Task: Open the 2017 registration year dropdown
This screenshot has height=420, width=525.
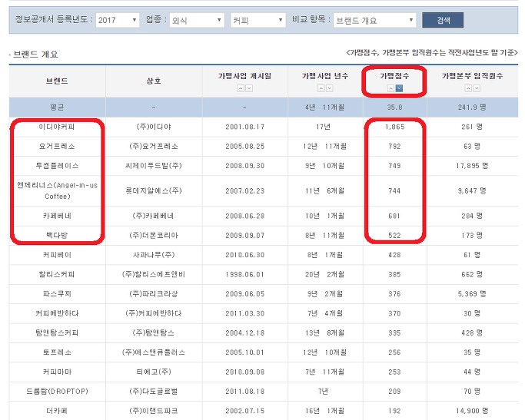Action: click(x=118, y=20)
